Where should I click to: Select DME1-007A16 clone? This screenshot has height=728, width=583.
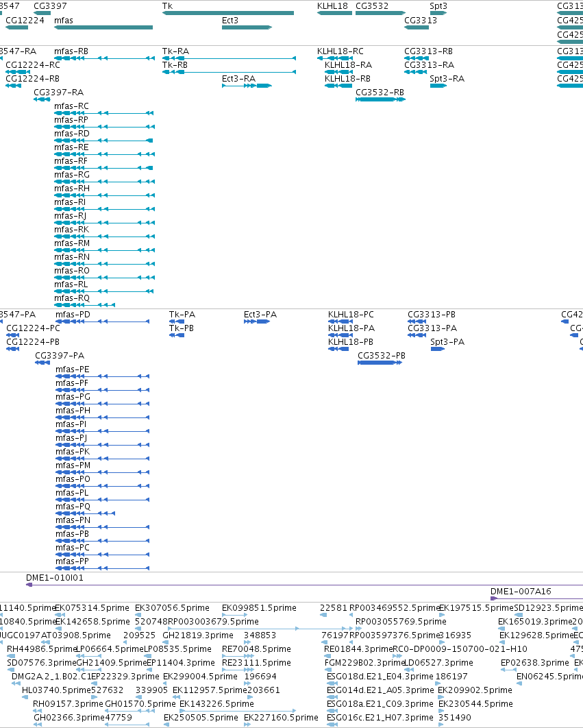(x=536, y=598)
